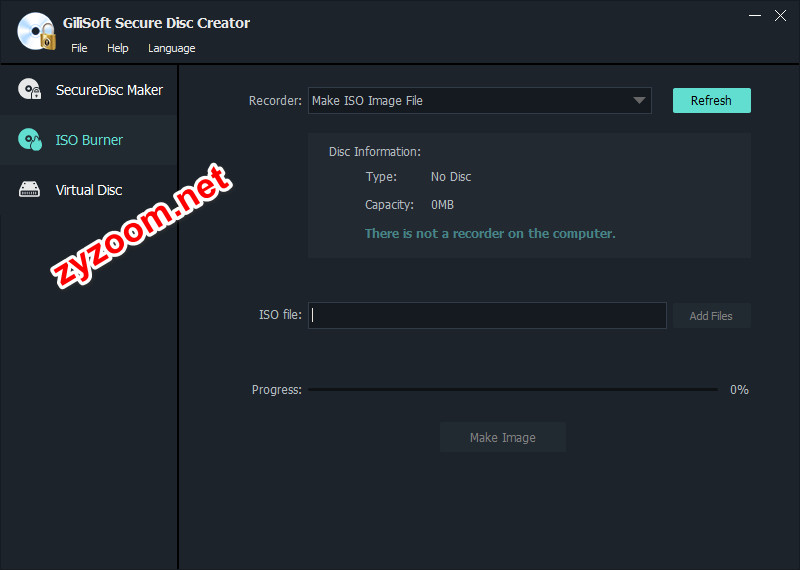The height and width of the screenshot is (570, 800).
Task: Click the '0MB' capacity value
Action: tap(442, 205)
